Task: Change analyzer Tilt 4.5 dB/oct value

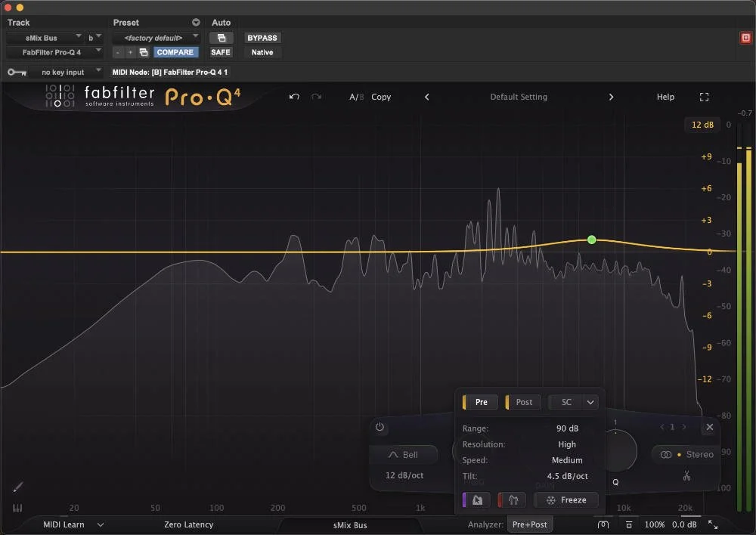Action: tap(568, 476)
